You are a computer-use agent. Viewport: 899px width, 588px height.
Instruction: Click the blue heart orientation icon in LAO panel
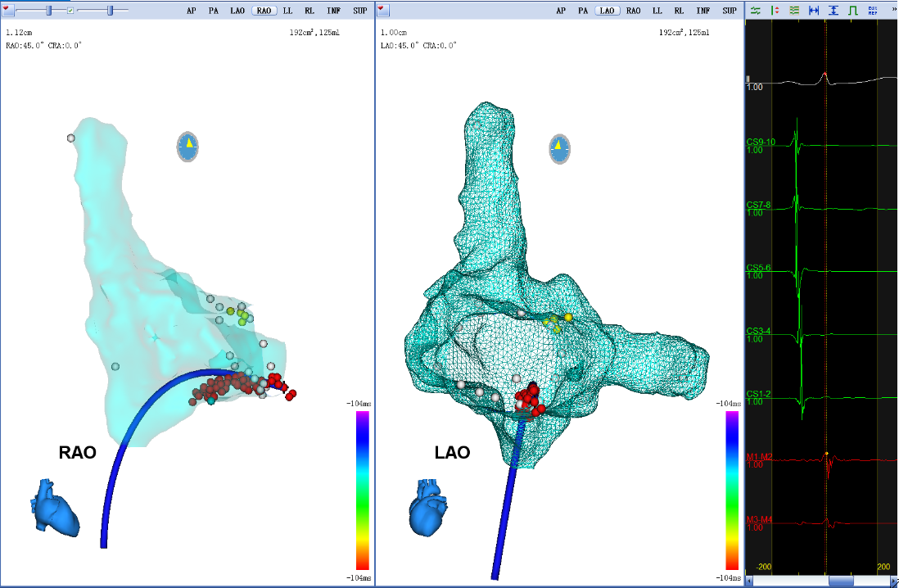[427, 508]
